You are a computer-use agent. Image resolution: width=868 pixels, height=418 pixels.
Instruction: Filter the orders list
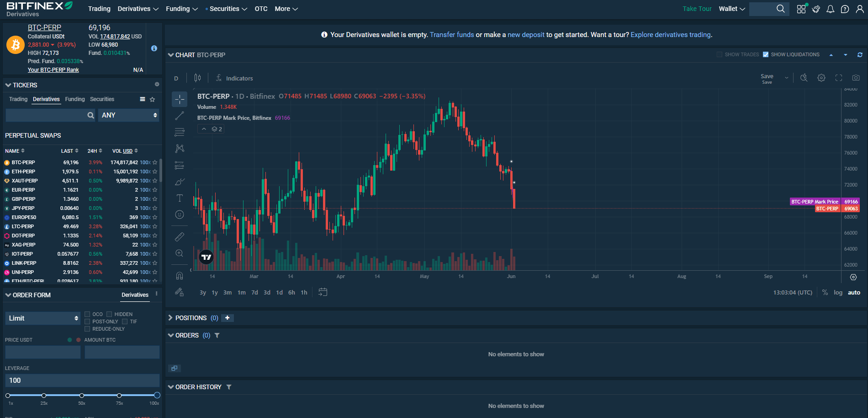pos(217,335)
